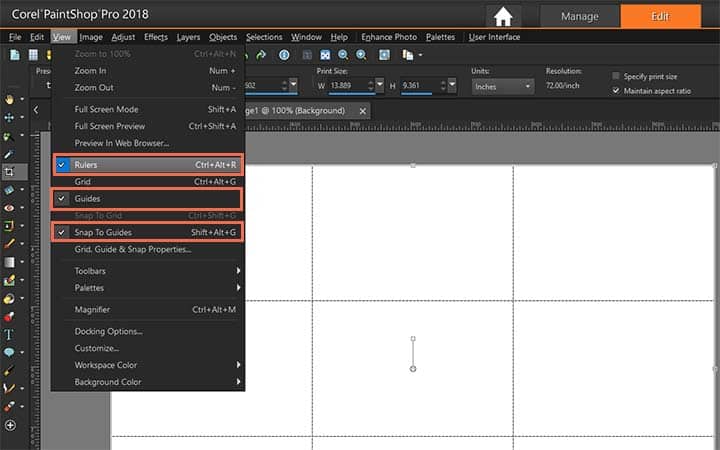The height and width of the screenshot is (450, 720).
Task: Click the Zoom In magnifier icon
Action: coord(361,55)
